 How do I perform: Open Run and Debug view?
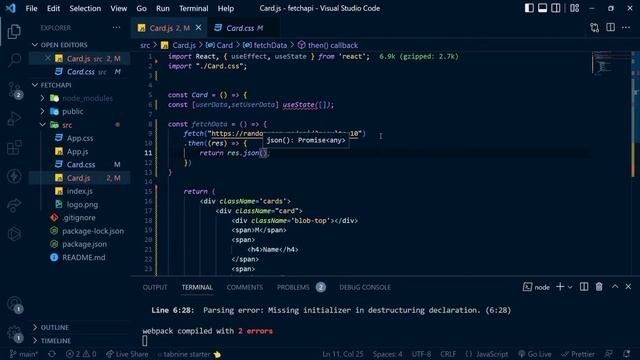[14, 119]
